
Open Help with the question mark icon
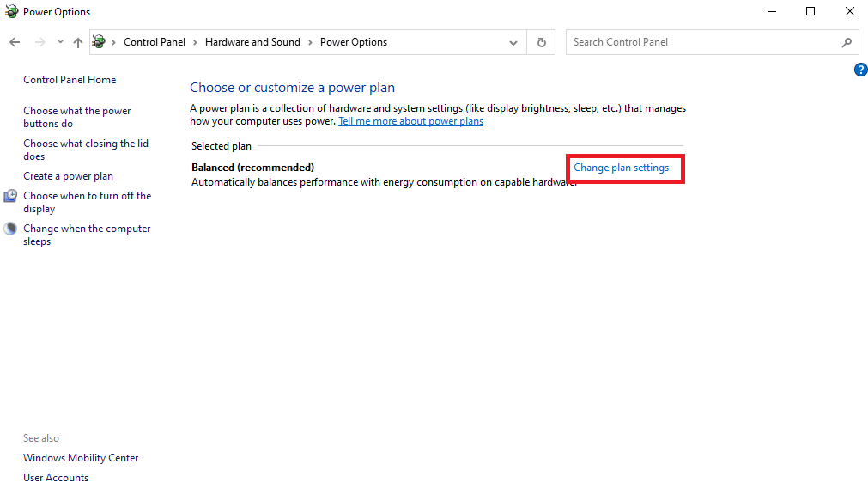(861, 70)
